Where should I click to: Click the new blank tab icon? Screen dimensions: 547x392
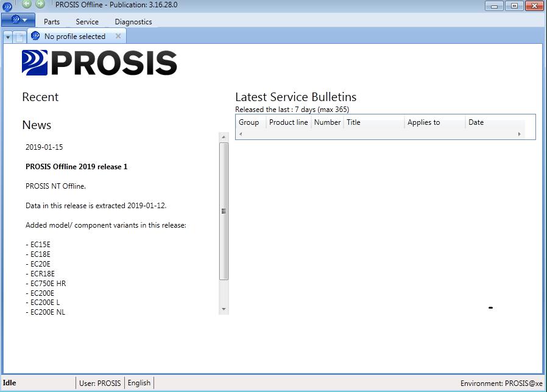19,37
